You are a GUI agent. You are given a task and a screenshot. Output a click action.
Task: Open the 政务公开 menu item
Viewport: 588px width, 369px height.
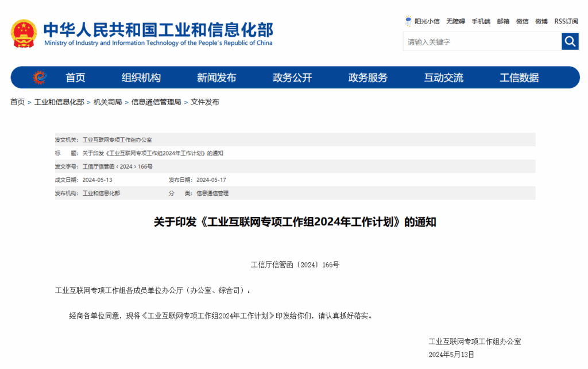[x=292, y=77]
